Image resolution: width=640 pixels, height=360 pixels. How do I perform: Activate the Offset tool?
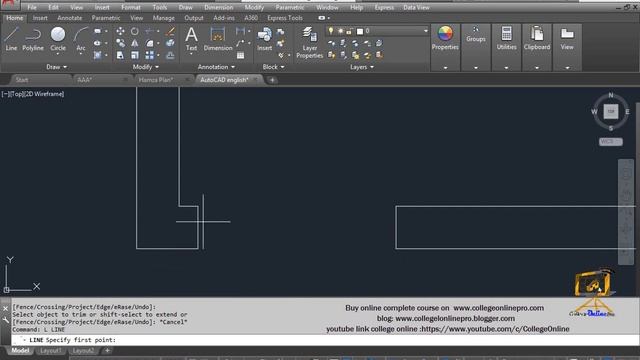170,55
